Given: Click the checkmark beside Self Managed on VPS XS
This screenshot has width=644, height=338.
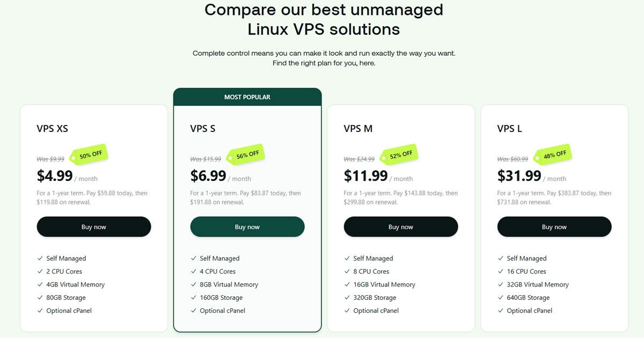Looking at the screenshot, I should tap(39, 258).
